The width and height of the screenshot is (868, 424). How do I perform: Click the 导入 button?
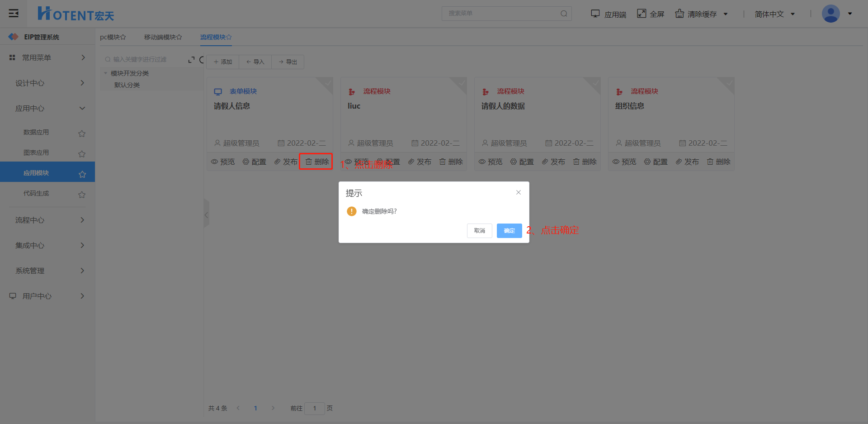(x=255, y=62)
